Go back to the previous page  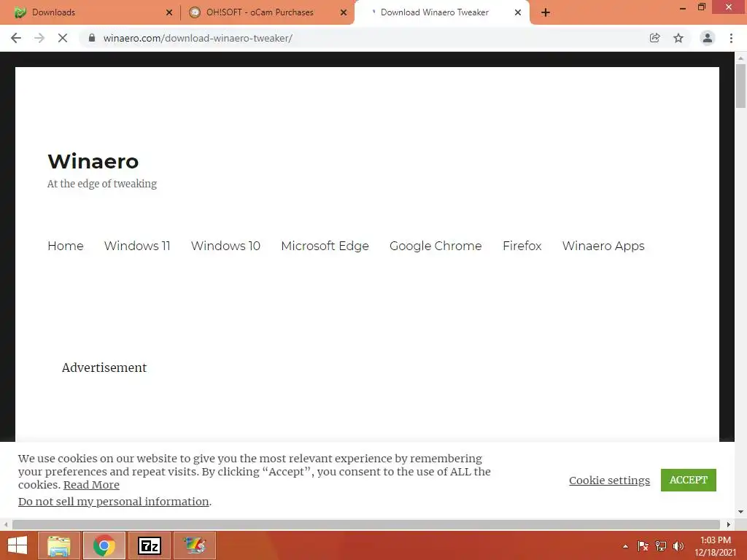[16, 38]
